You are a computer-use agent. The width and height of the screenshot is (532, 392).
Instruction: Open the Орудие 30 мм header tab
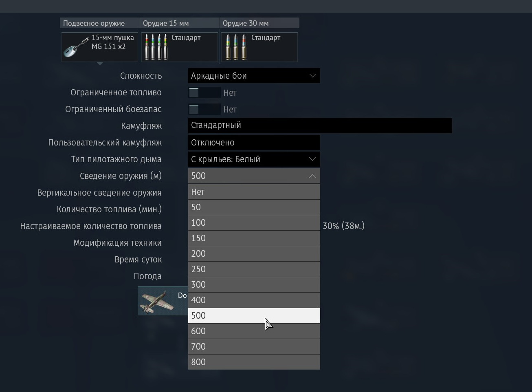pyautogui.click(x=259, y=23)
